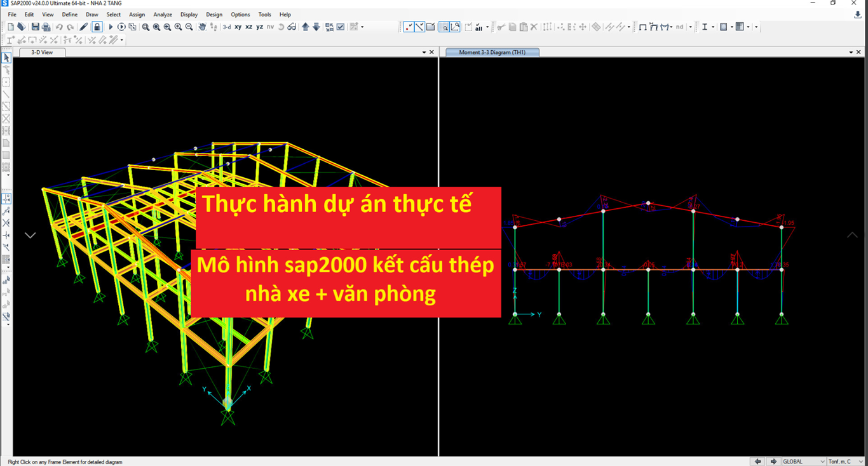Screen dimensions: 868x466
Task: Toggle Snap to Intersections
Action: [6, 223]
